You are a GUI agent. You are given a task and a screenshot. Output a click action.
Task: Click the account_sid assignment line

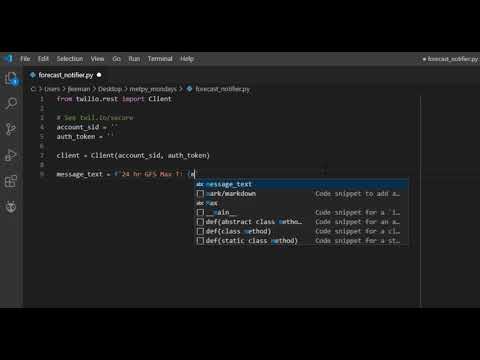pyautogui.click(x=87, y=127)
